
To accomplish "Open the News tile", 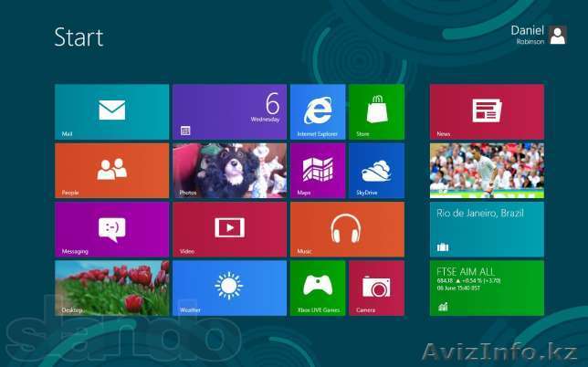I will (x=487, y=111).
